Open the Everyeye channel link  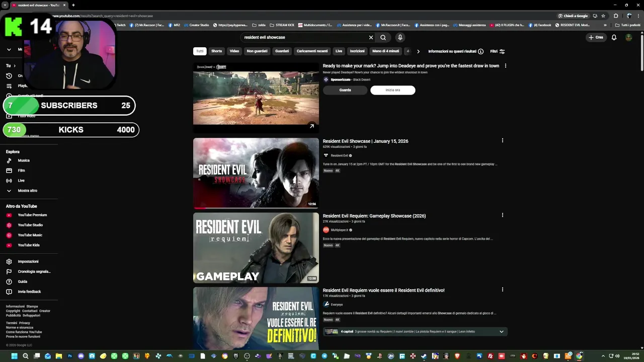coord(337,304)
